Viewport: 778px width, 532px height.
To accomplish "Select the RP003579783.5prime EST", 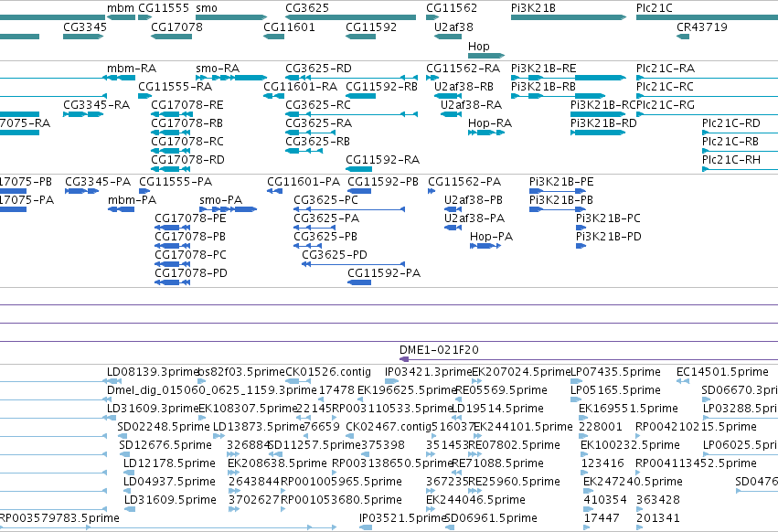I will 168,527.
